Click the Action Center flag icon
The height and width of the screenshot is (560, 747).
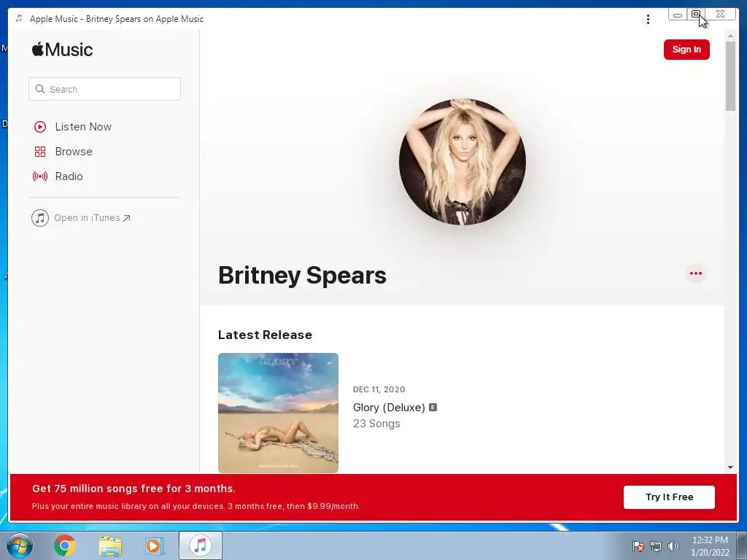pyautogui.click(x=638, y=546)
